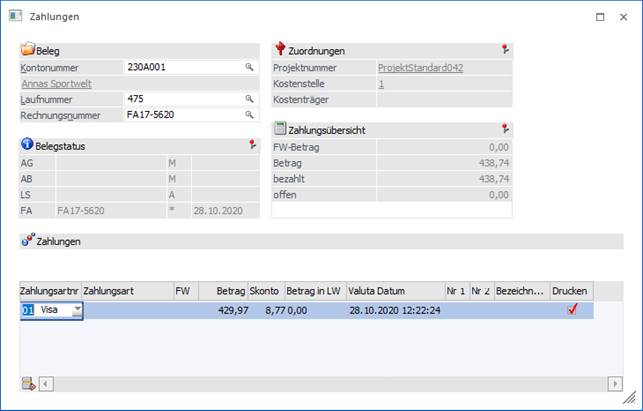Click the magnifier icon next to Laufnummer

click(250, 99)
